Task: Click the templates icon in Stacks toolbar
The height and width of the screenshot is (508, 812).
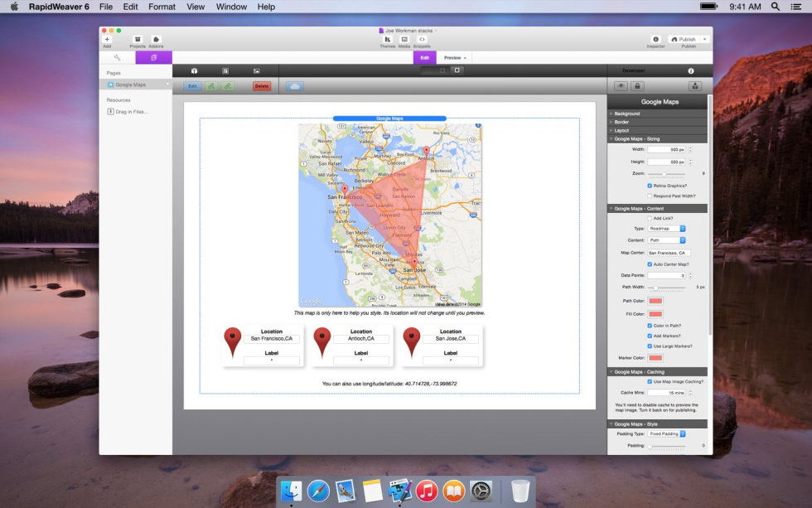Action: 225,70
